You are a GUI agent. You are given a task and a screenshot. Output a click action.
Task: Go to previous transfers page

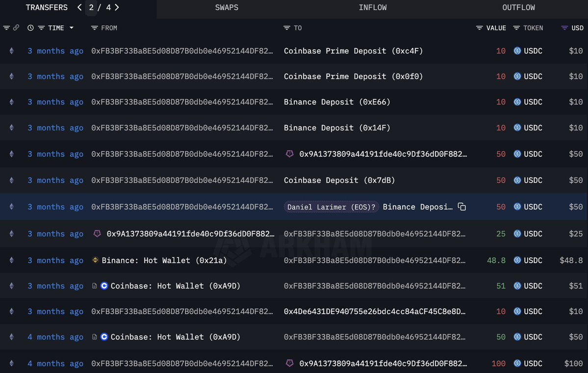tap(79, 7)
